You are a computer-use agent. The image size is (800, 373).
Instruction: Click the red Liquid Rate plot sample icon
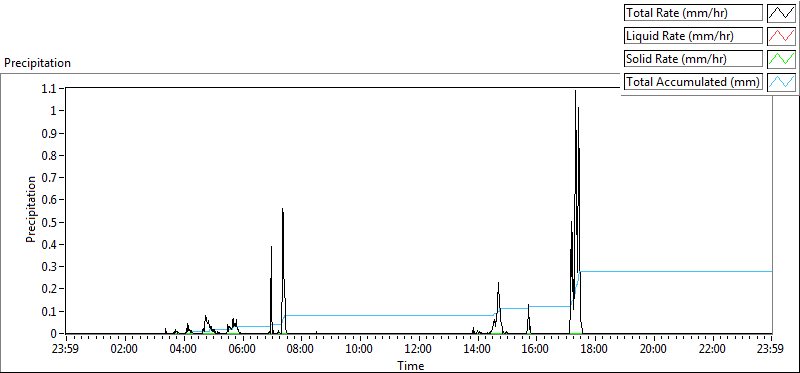click(x=781, y=36)
